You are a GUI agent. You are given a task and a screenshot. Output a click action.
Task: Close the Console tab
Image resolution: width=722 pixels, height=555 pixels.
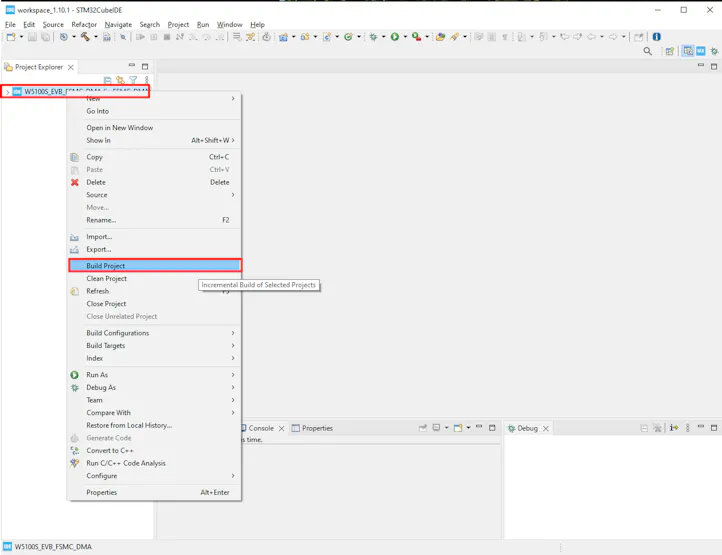pyautogui.click(x=281, y=428)
